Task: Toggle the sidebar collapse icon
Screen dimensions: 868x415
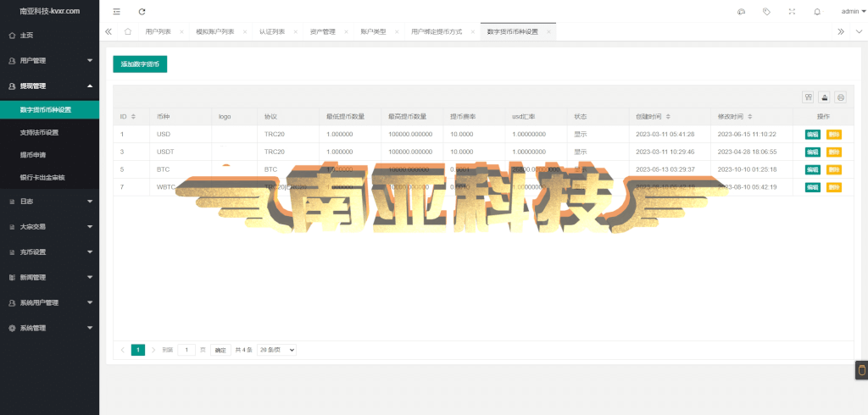Action: pos(116,12)
